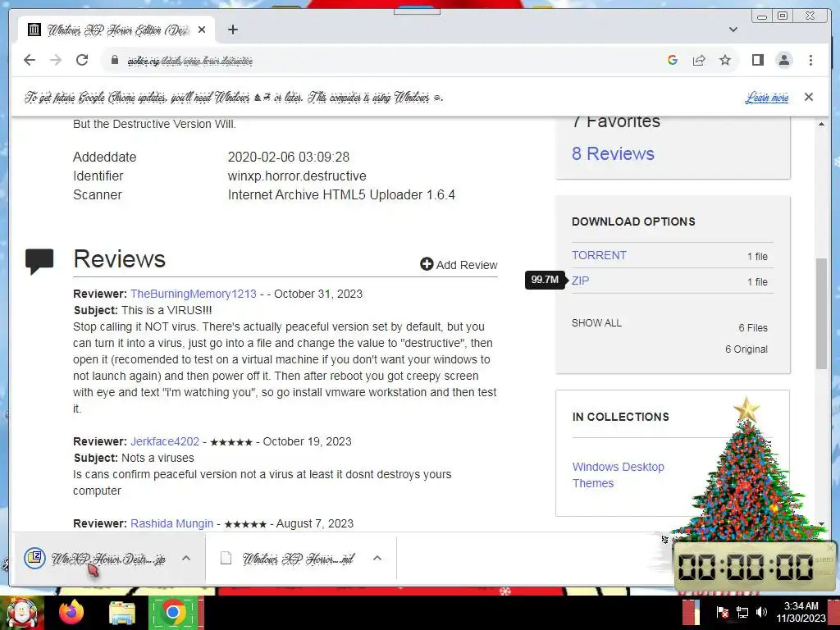This screenshot has height=630, width=840.
Task: Open TheBurningMemory1213 reviewer profile
Action: tap(194, 294)
